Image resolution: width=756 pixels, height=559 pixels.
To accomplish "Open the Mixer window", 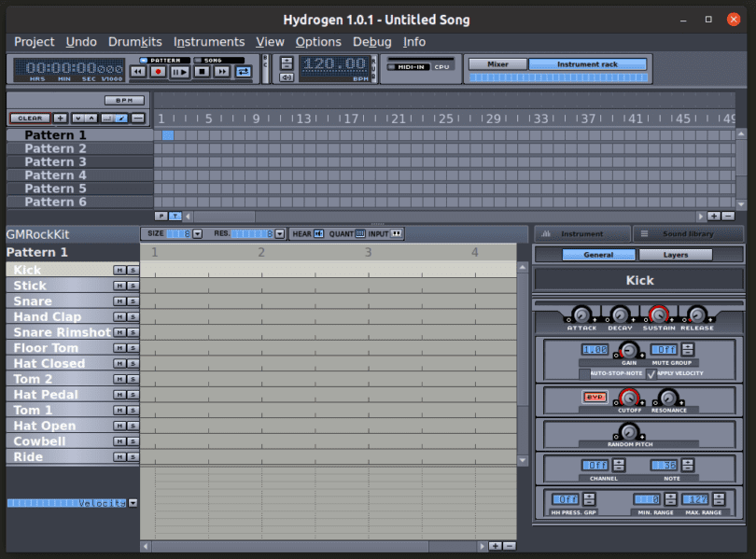I will click(497, 64).
